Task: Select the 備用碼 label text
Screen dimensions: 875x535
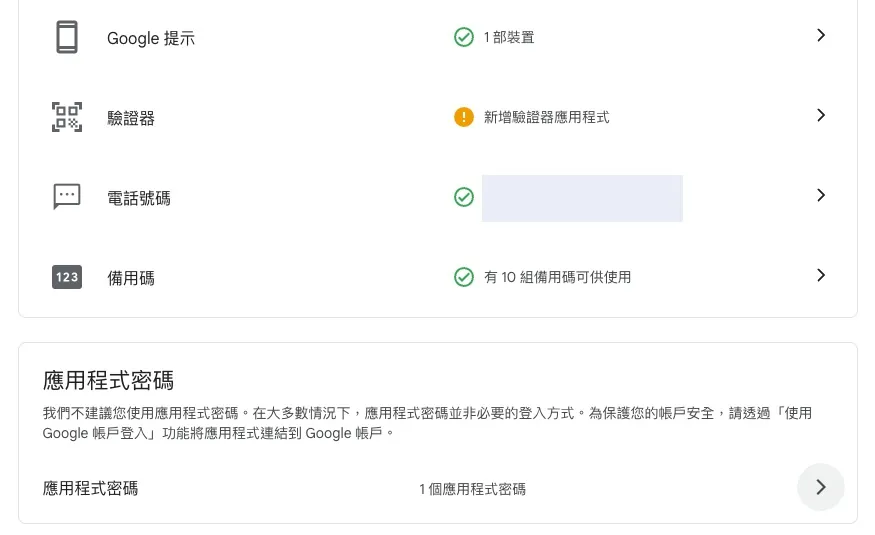Action: (x=131, y=278)
